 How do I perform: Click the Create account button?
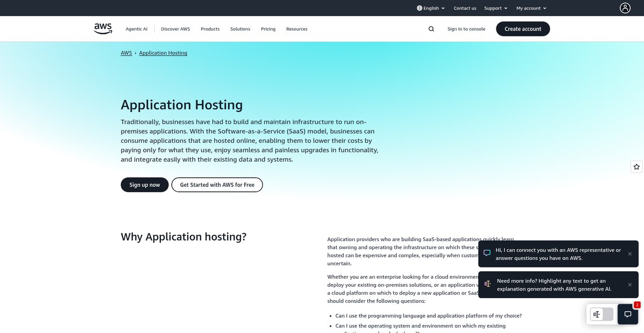pos(523,29)
